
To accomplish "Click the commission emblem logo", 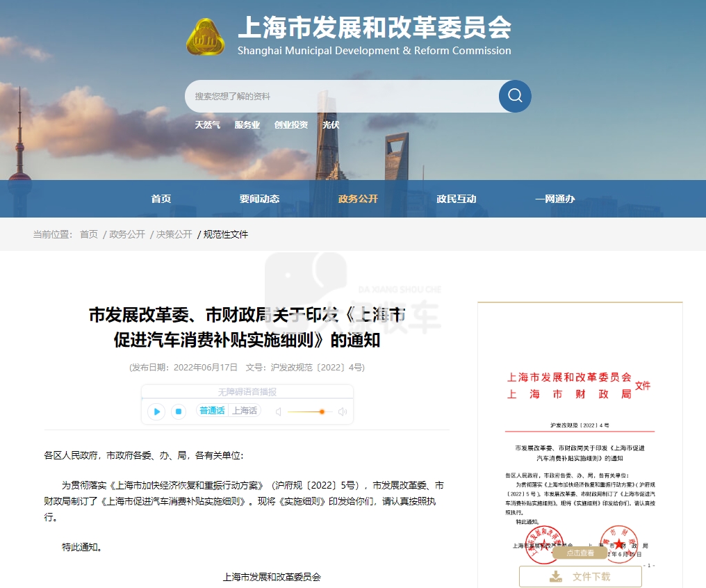I will [206, 38].
